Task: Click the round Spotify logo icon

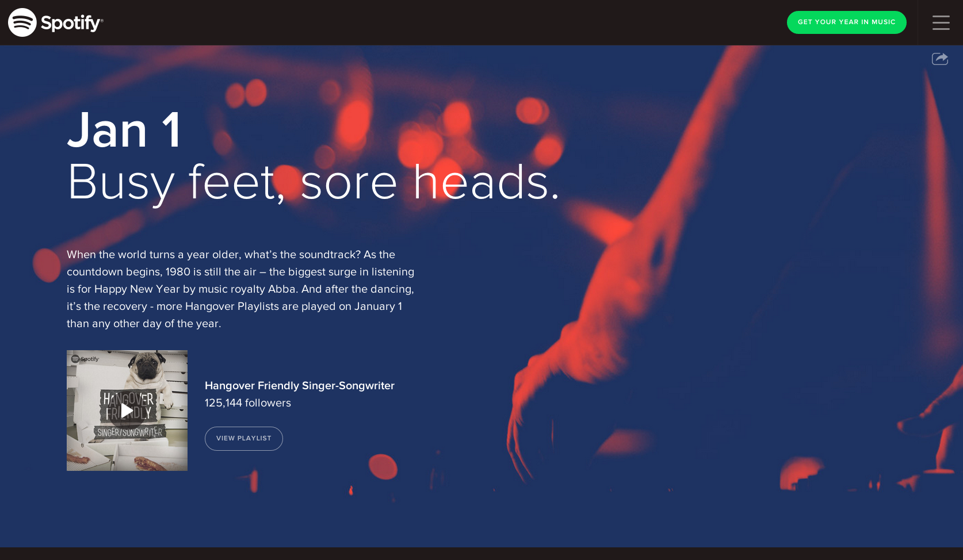Action: (x=22, y=22)
